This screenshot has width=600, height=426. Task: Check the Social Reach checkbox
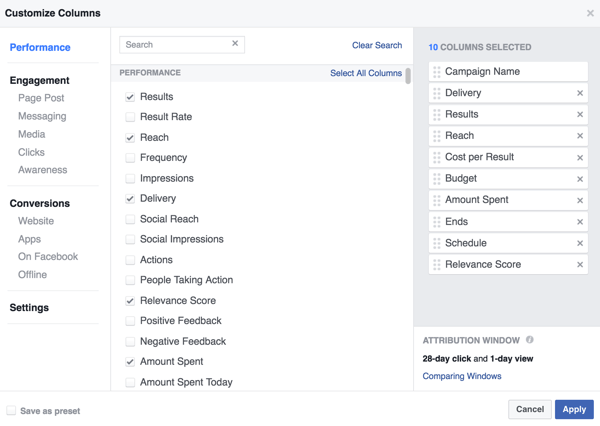pos(130,219)
